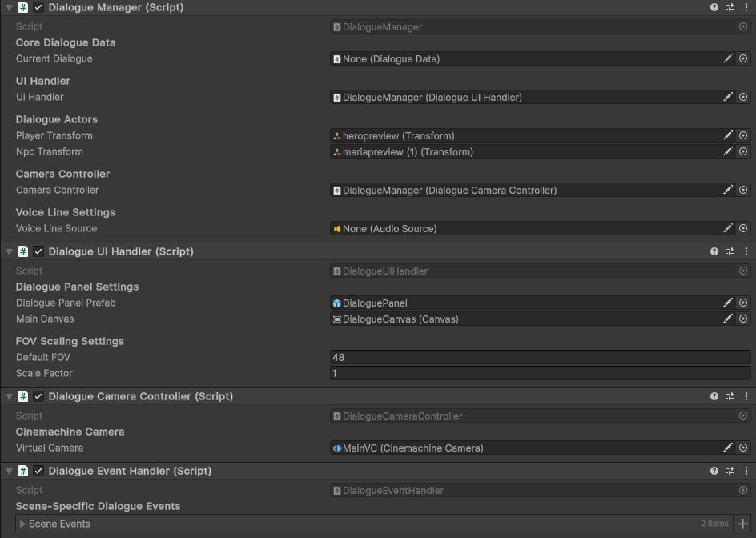Toggle Dialogue UI Handler enabled checkbox
756x538 pixels.
(x=38, y=251)
